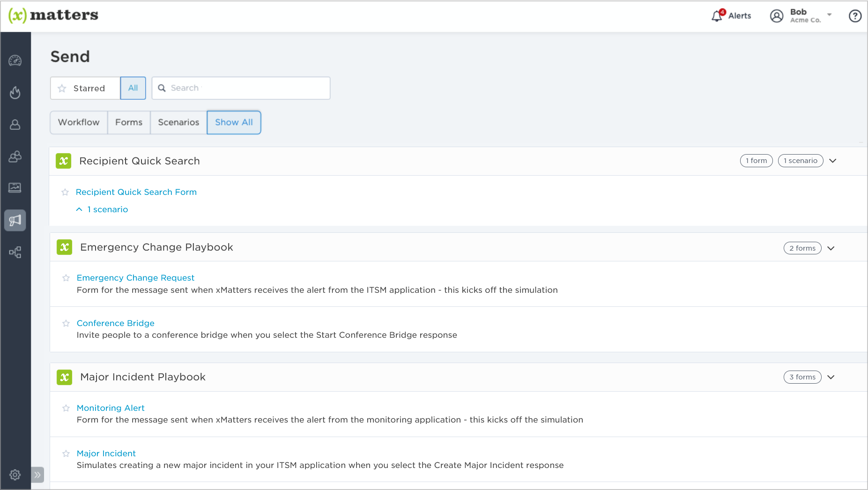Open the help question mark icon
This screenshot has height=490, width=868.
coord(855,16)
